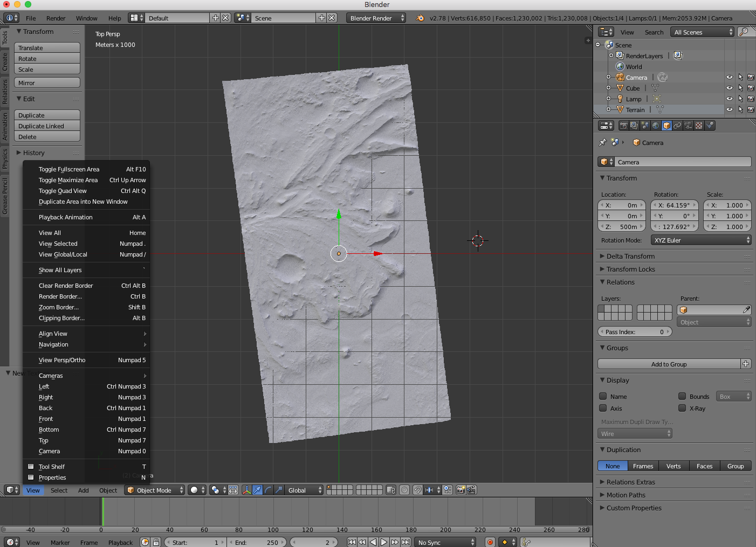Click the outliner search magnifier icon
The height and width of the screenshot is (547, 756).
(744, 32)
